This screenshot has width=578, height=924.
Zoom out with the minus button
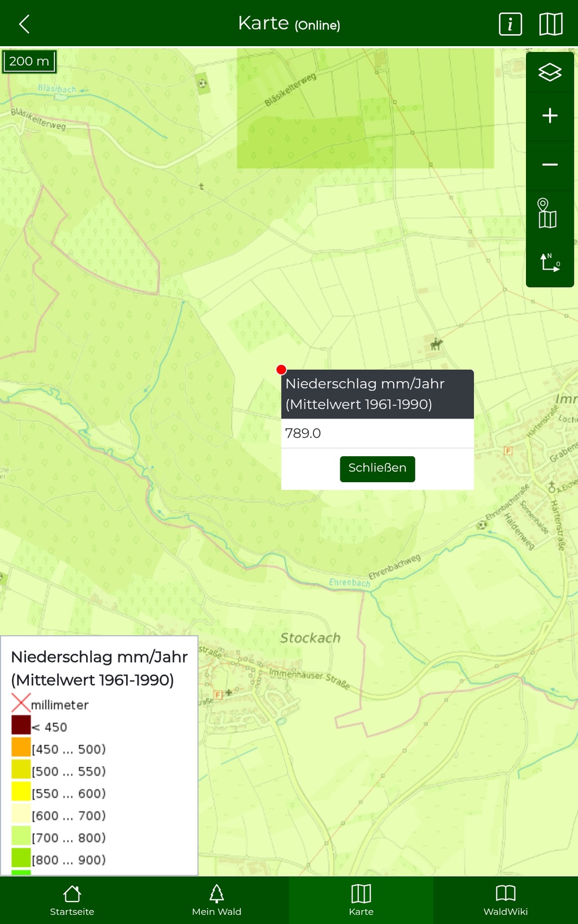pos(550,165)
